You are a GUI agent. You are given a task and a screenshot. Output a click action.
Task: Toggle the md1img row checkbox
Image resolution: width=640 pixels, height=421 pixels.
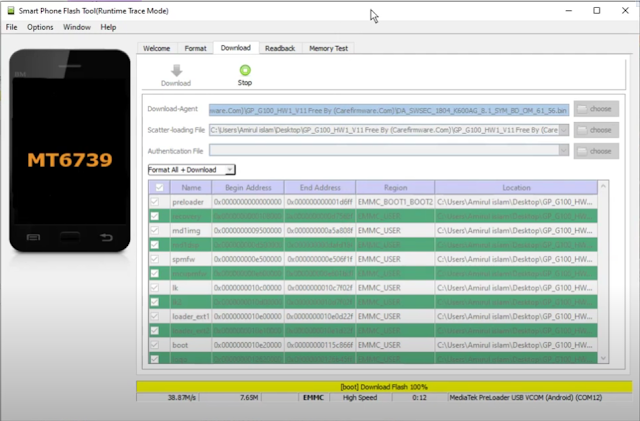point(155,230)
